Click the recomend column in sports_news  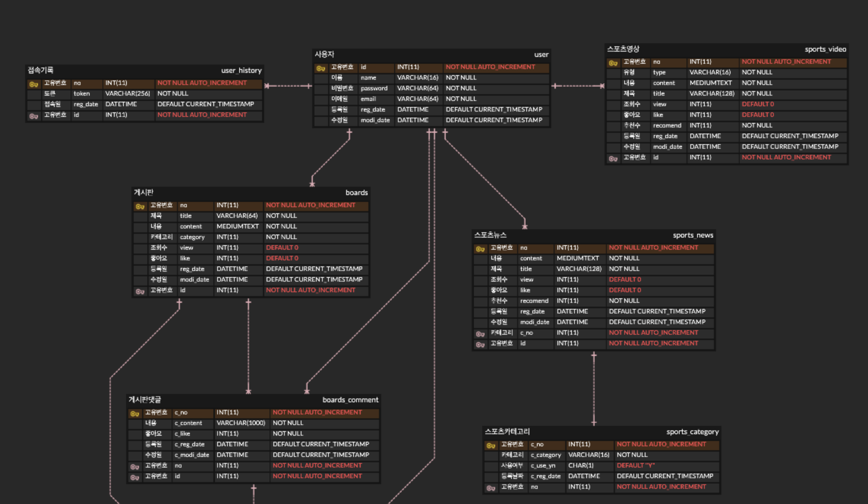pyautogui.click(x=534, y=301)
